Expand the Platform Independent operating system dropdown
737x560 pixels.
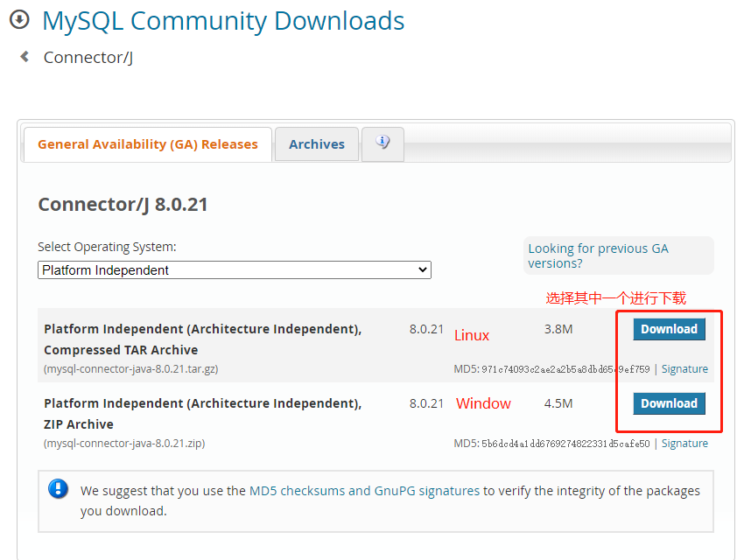235,270
